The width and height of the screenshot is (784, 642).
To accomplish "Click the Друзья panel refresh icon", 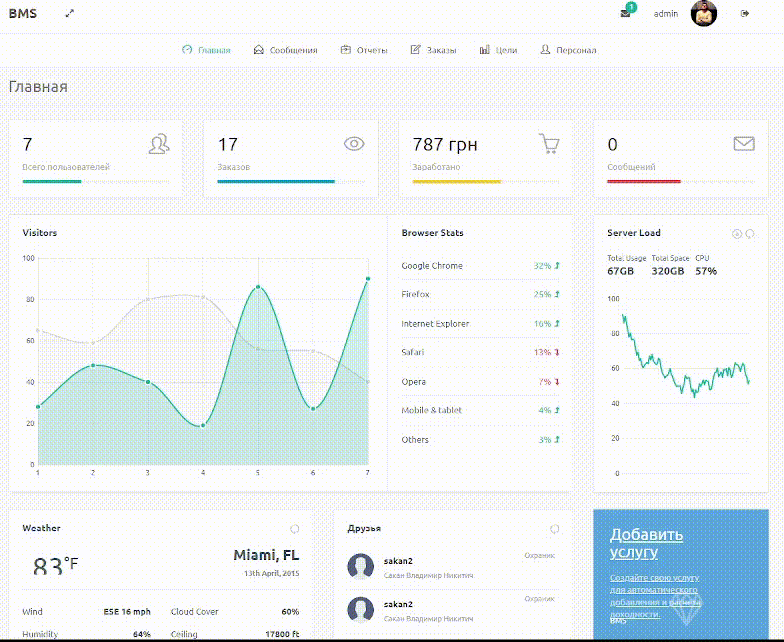I will pos(554,529).
